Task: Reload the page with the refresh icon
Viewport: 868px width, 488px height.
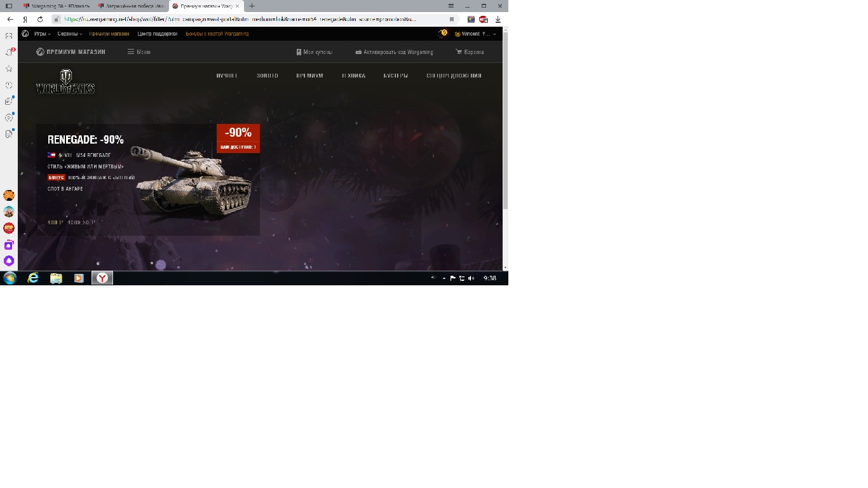Action: pyautogui.click(x=40, y=20)
